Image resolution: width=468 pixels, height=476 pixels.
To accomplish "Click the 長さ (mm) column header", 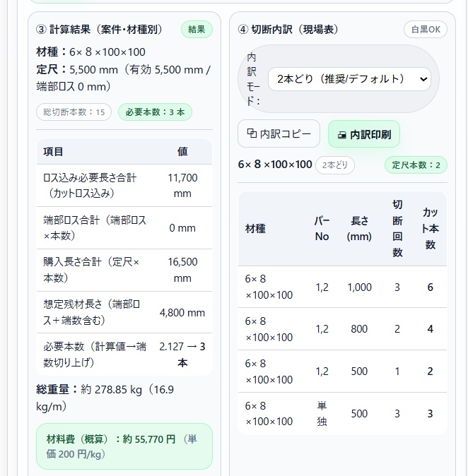I will 359,229.
